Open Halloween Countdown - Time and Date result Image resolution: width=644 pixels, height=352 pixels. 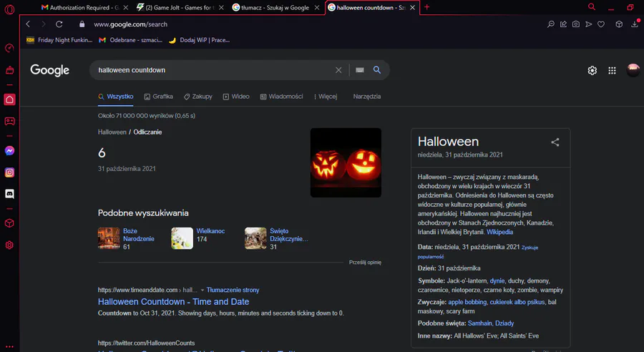tap(173, 301)
